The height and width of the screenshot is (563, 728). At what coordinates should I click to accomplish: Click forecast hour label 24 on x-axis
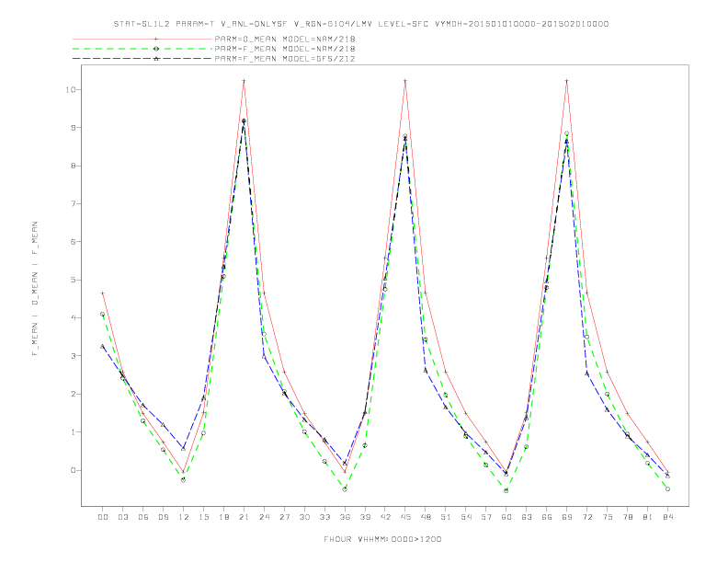(x=264, y=517)
